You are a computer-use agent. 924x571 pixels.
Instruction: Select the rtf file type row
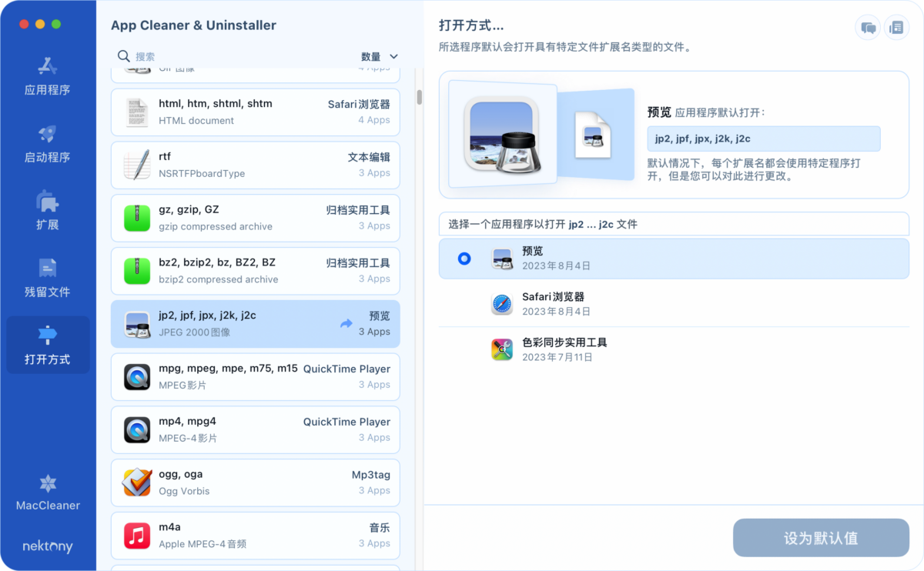256,165
